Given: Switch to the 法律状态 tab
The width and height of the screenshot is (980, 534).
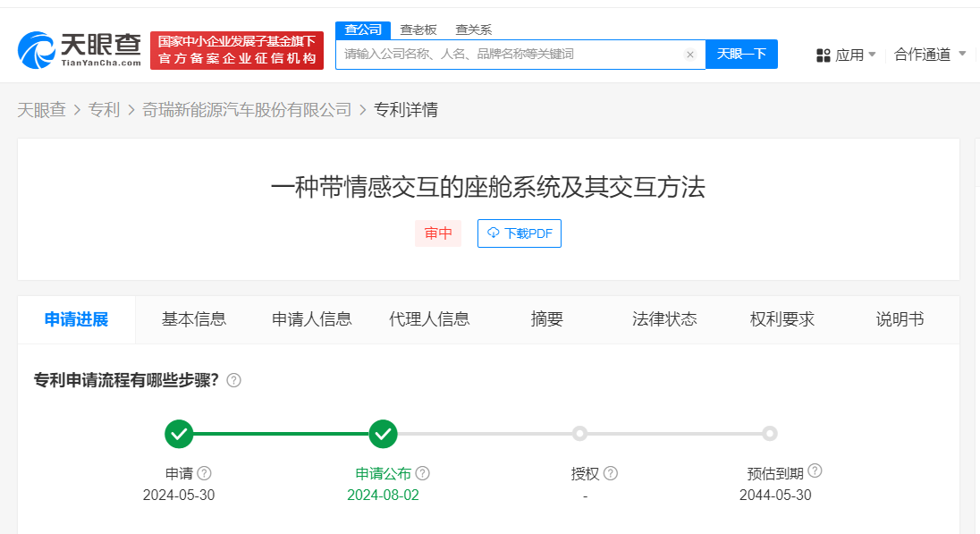Looking at the screenshot, I should 664,319.
